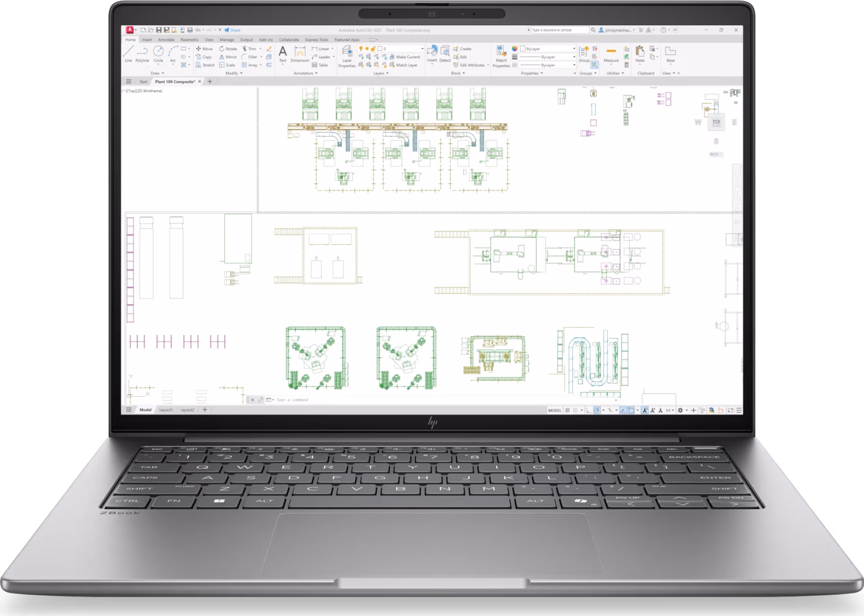Click the Base view icon
Screen dimensions: 864x616
[x=670, y=54]
